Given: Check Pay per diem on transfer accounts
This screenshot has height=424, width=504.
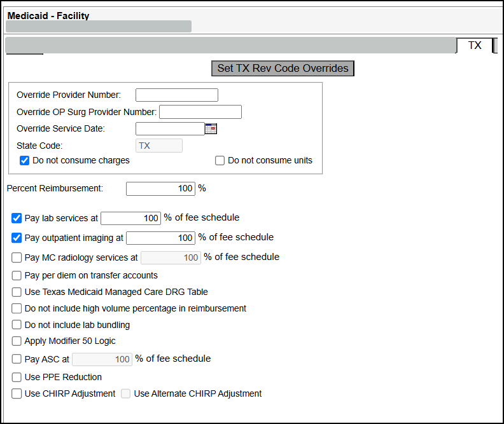Looking at the screenshot, I should [x=17, y=275].
